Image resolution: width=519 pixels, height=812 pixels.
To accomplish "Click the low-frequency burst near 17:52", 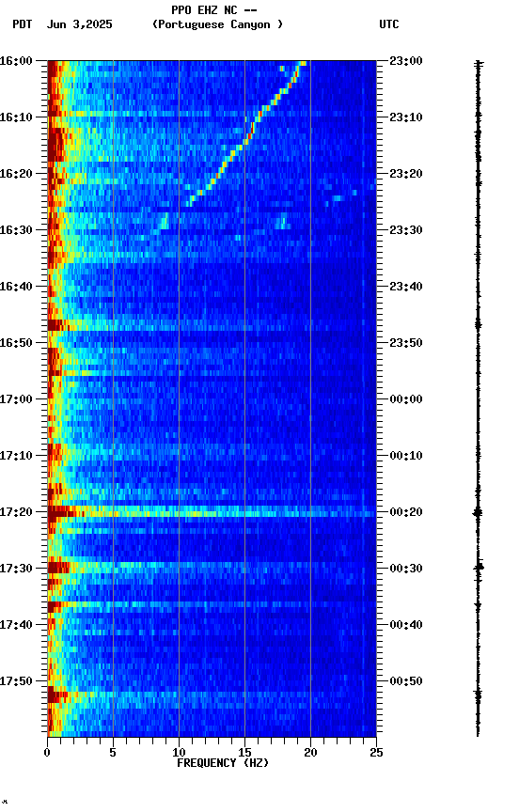I will click(x=57, y=695).
